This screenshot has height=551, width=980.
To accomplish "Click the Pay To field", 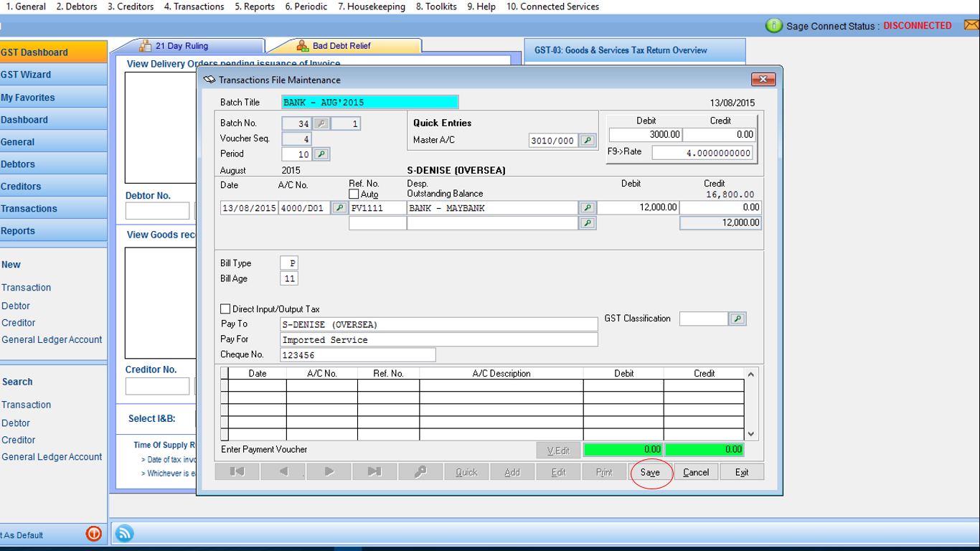I will click(439, 324).
